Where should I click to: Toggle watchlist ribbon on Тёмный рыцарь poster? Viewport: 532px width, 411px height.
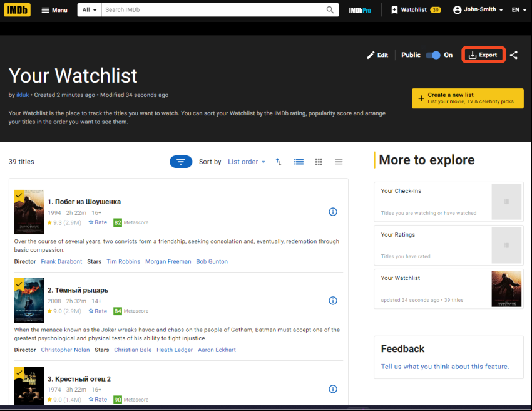[x=19, y=284]
